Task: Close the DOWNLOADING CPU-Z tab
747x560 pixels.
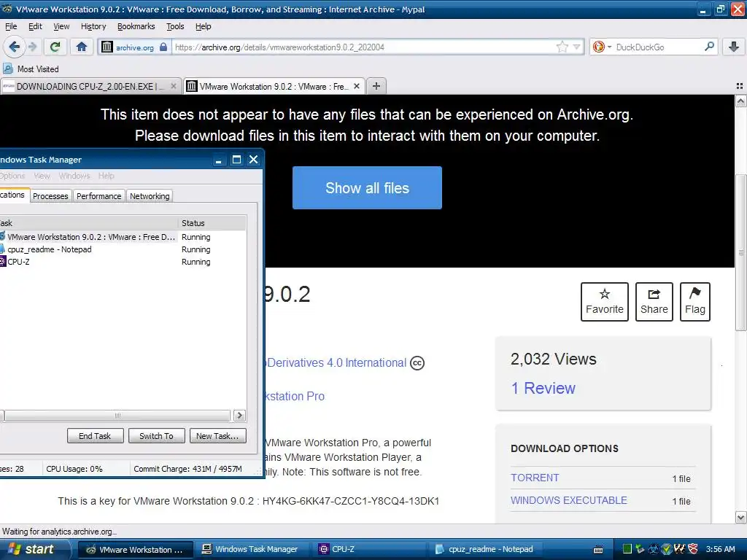Action: pyautogui.click(x=174, y=86)
